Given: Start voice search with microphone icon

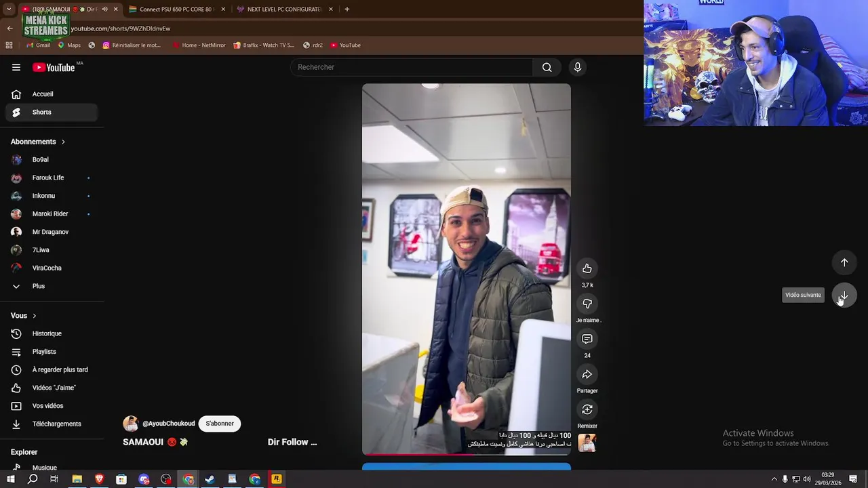Looking at the screenshot, I should [578, 67].
